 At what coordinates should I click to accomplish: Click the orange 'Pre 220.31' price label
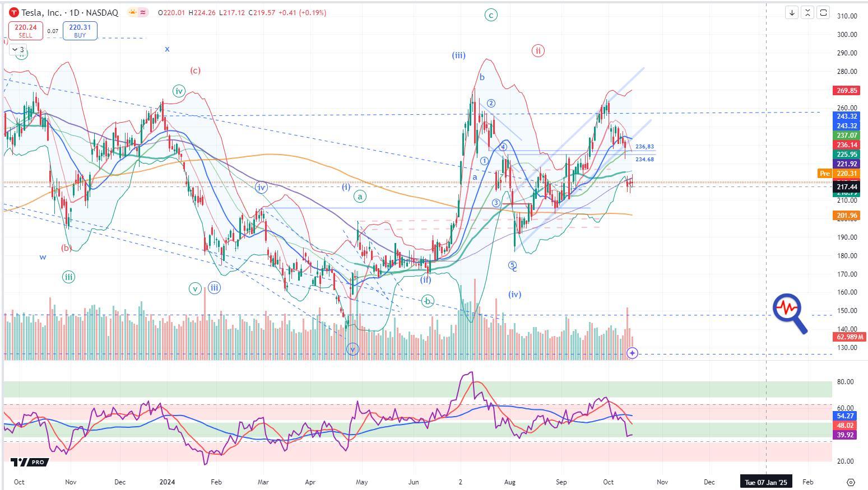click(x=838, y=174)
